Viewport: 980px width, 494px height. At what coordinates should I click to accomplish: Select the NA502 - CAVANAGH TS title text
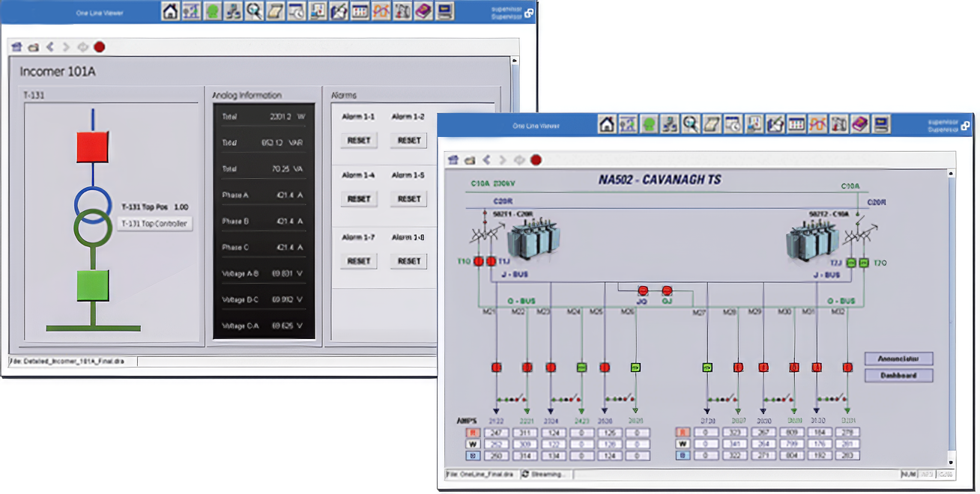pos(659,180)
